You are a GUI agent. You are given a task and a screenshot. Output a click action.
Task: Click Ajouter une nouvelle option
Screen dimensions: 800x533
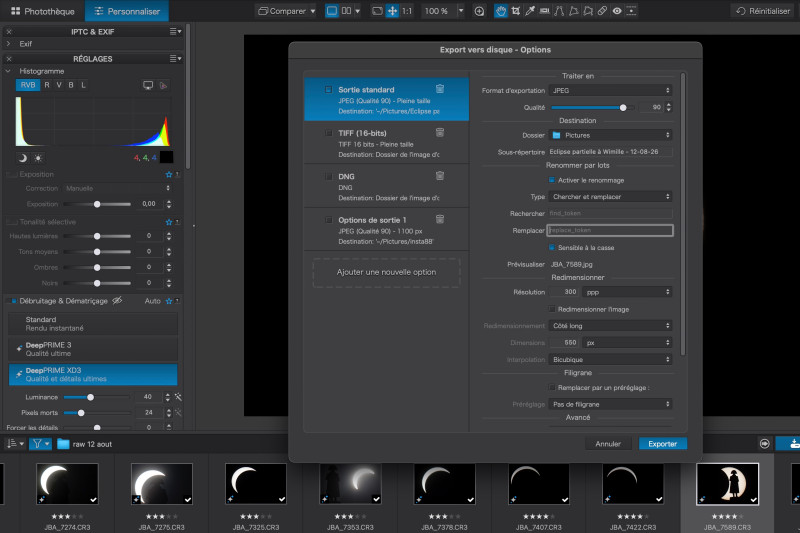tap(386, 272)
